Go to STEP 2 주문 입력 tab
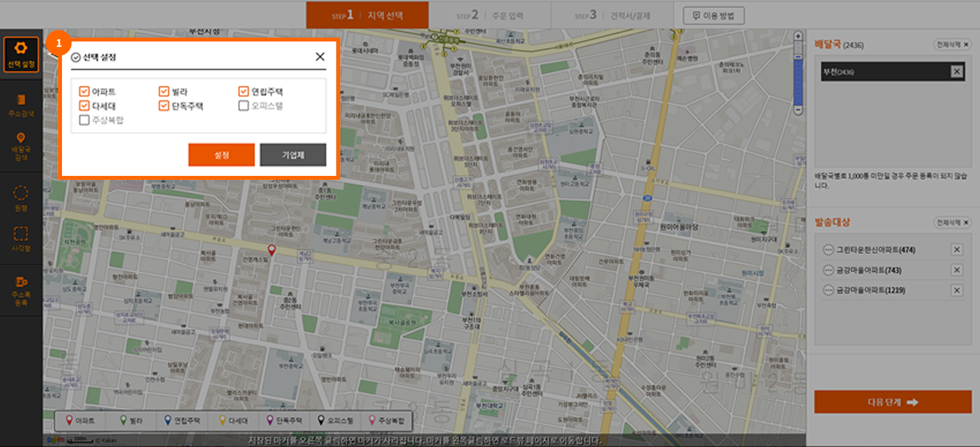 (490, 15)
